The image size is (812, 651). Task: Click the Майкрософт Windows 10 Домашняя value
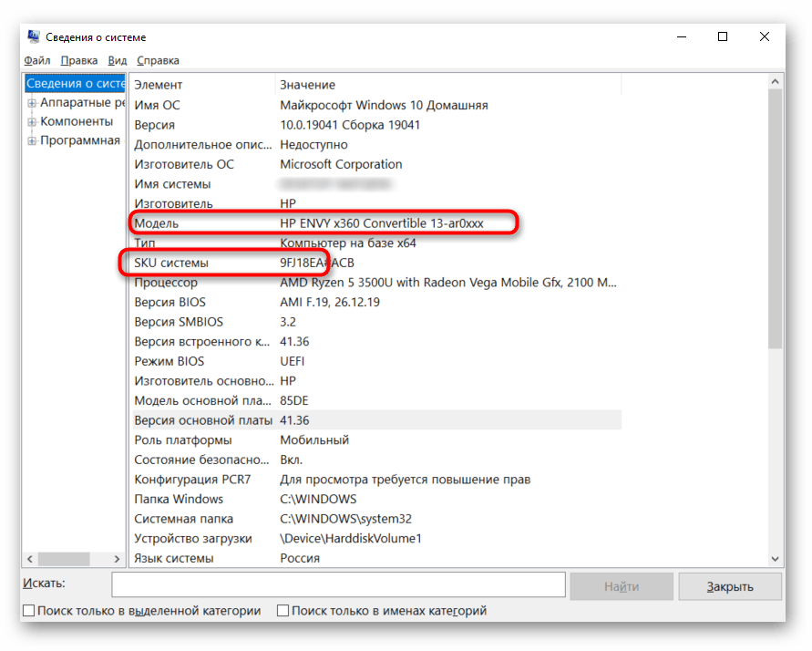point(385,105)
